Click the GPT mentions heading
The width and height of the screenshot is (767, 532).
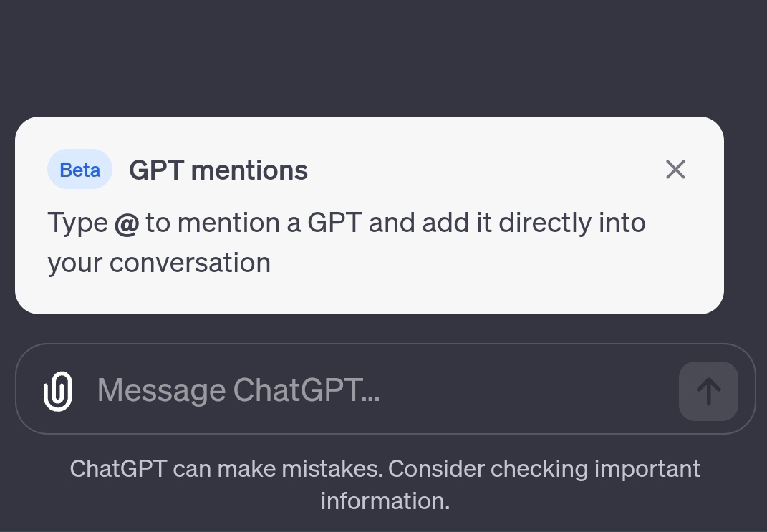(x=218, y=169)
